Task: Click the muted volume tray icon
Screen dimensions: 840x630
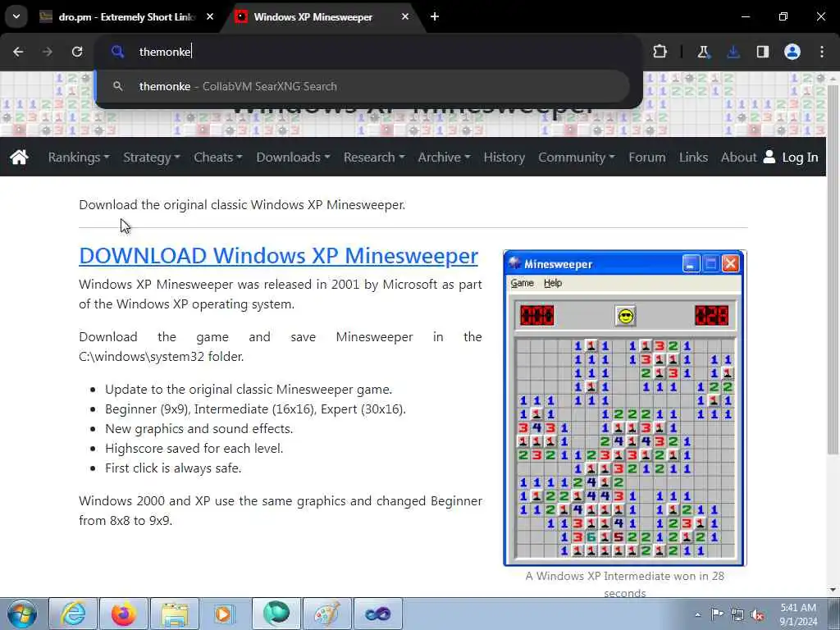Action: [757, 615]
